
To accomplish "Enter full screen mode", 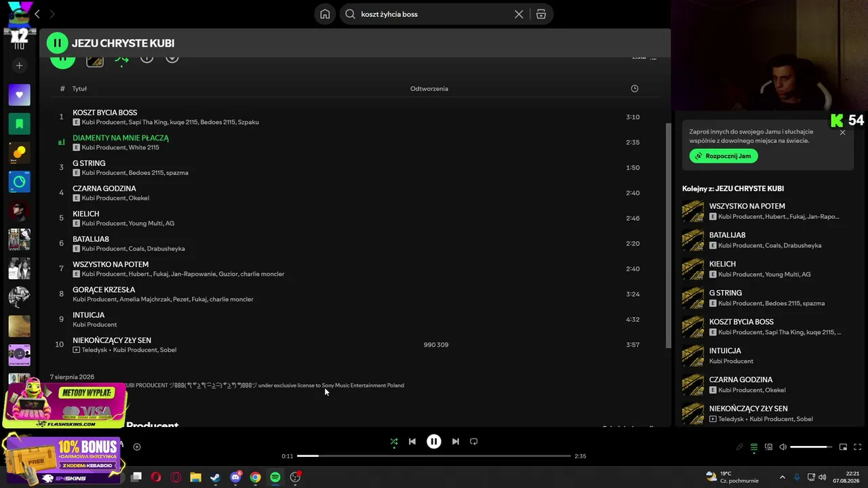I will (857, 447).
